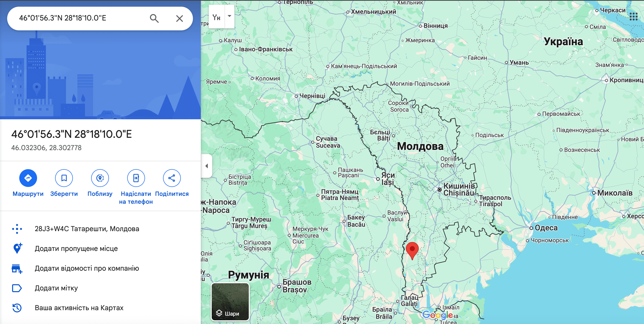Toggle the Ук keyboard input tool
This screenshot has width=644, height=324.
pos(216,17)
